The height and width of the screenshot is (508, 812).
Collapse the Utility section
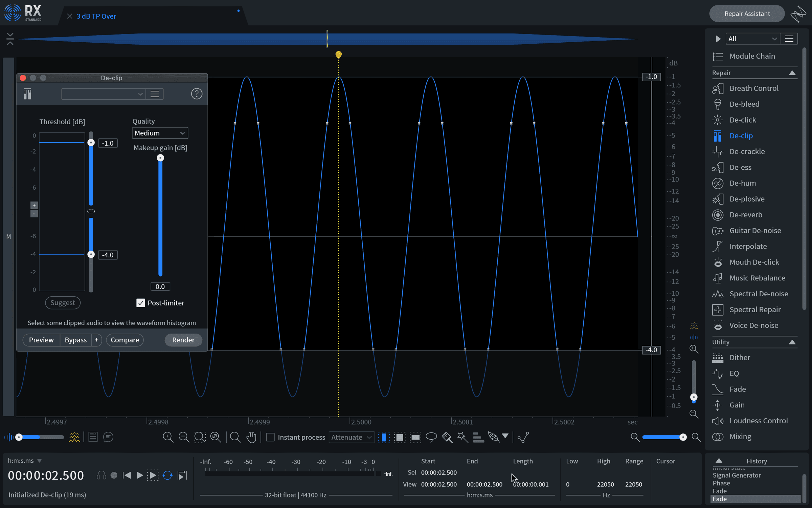792,342
